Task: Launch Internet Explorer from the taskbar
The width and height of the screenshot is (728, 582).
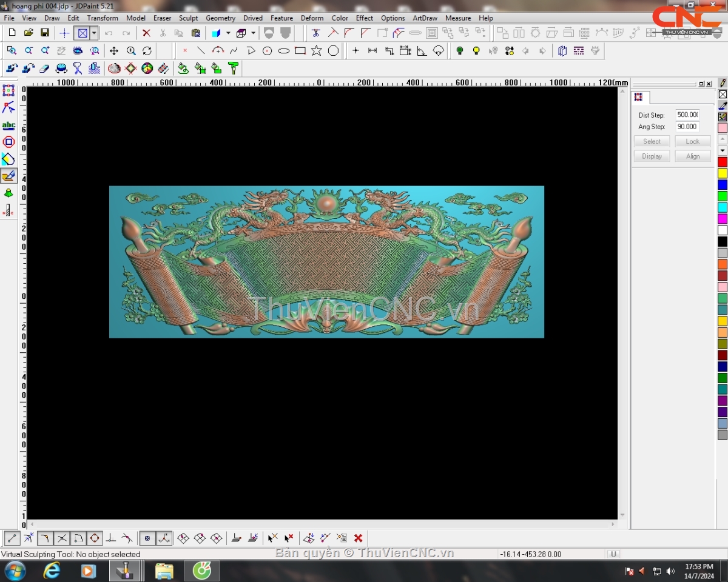Action: coord(52,571)
